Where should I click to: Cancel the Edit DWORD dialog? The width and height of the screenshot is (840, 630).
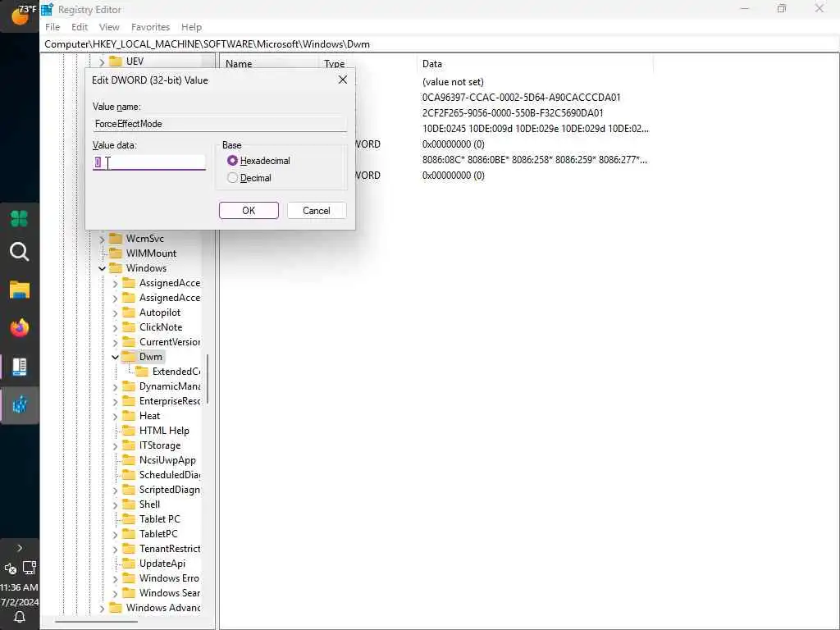click(x=317, y=211)
